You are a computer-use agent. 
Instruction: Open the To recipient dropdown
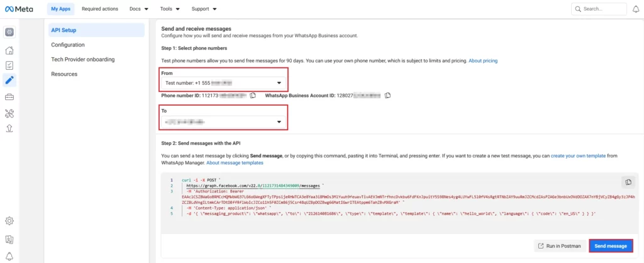(223, 122)
